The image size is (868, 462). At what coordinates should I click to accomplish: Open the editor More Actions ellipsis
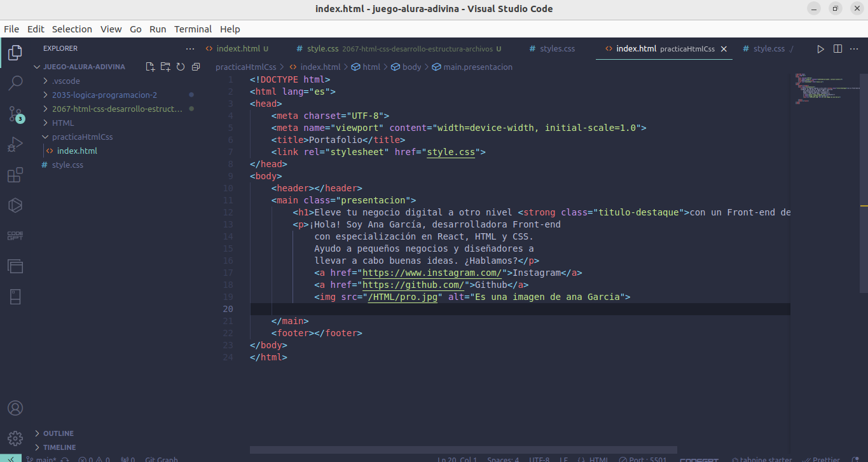coord(855,49)
